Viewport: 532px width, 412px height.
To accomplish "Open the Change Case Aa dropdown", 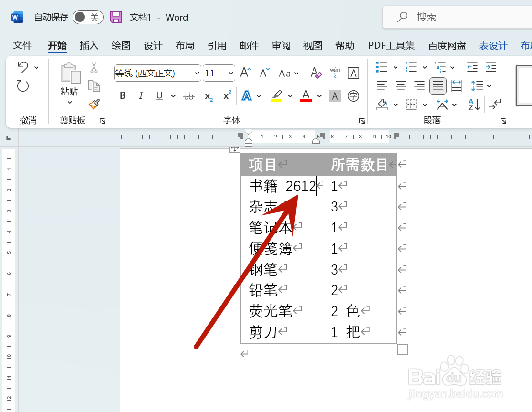I will [288, 73].
